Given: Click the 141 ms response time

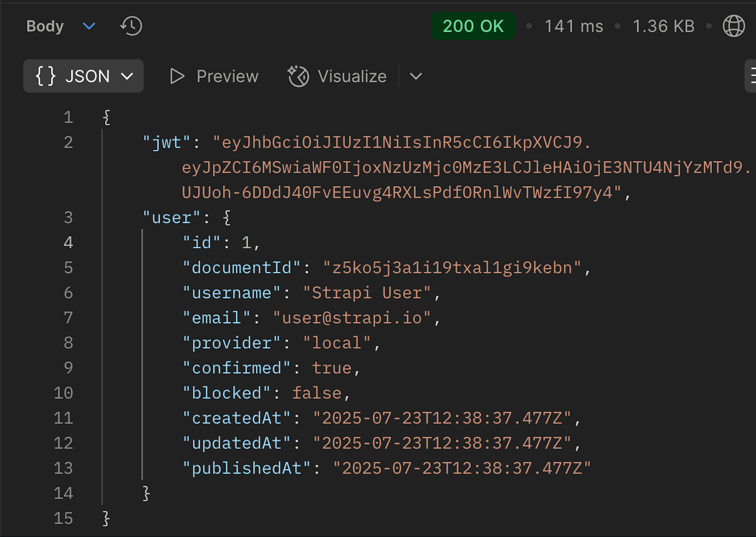Looking at the screenshot, I should tap(574, 26).
